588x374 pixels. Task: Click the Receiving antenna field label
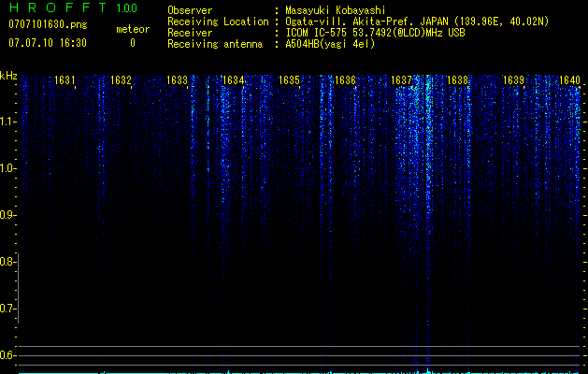[215, 44]
